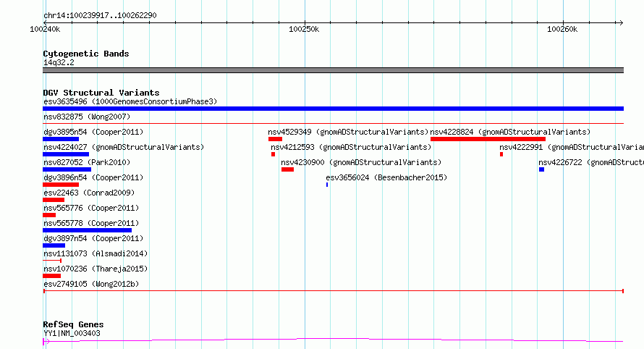This screenshot has width=644, height=349.
Task: Select the esv3656024 Besenbacher2015 blue tick
Action: (x=327, y=185)
